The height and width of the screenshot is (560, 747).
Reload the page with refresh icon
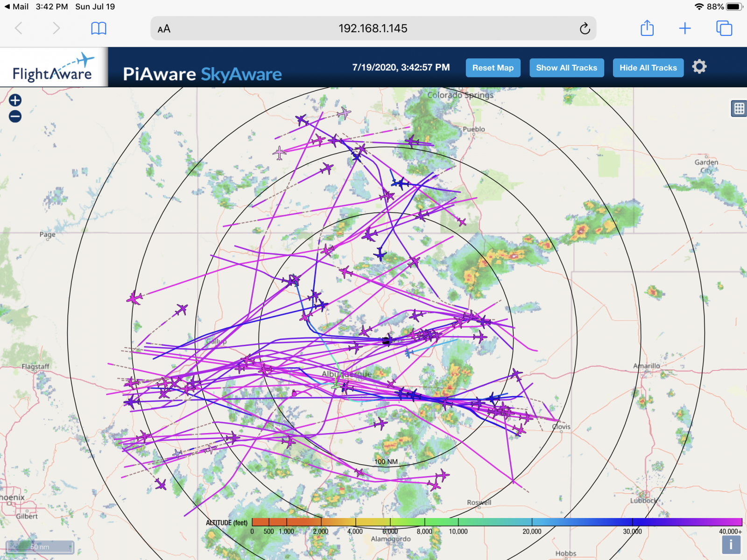tap(585, 28)
